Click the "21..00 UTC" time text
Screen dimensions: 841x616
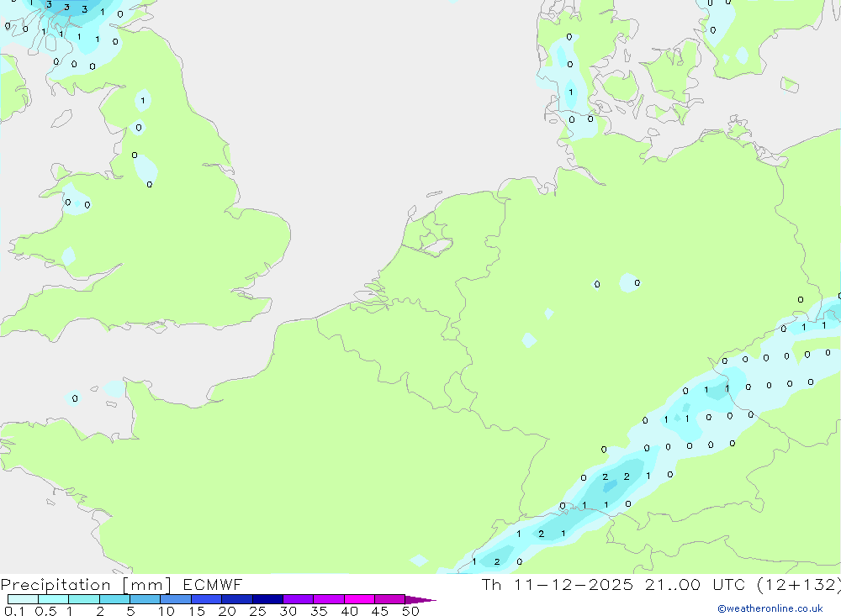tap(696, 584)
